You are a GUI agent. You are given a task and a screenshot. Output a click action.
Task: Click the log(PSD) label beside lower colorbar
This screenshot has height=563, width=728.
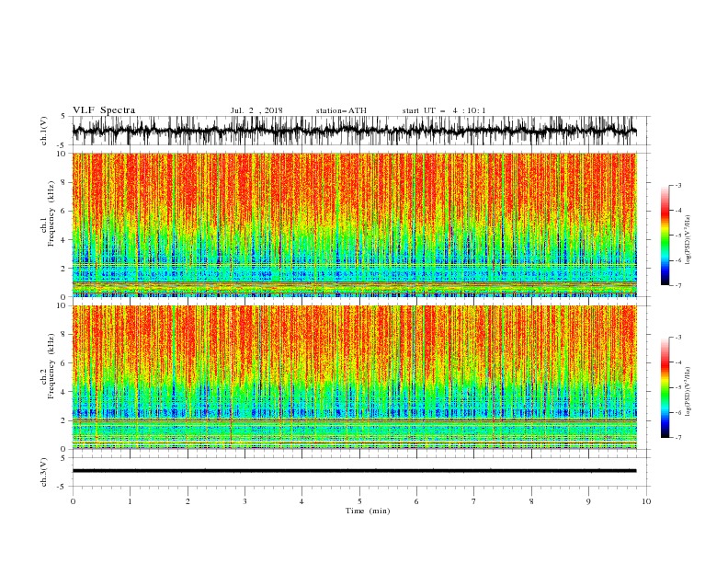(x=688, y=392)
